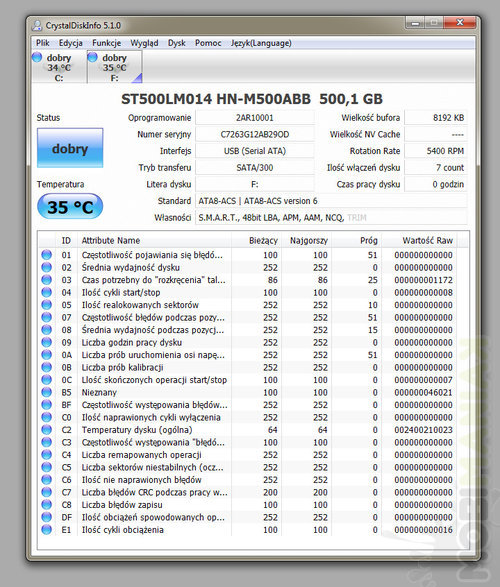Click the Próg column header
The width and height of the screenshot is (500, 587).
(356, 240)
